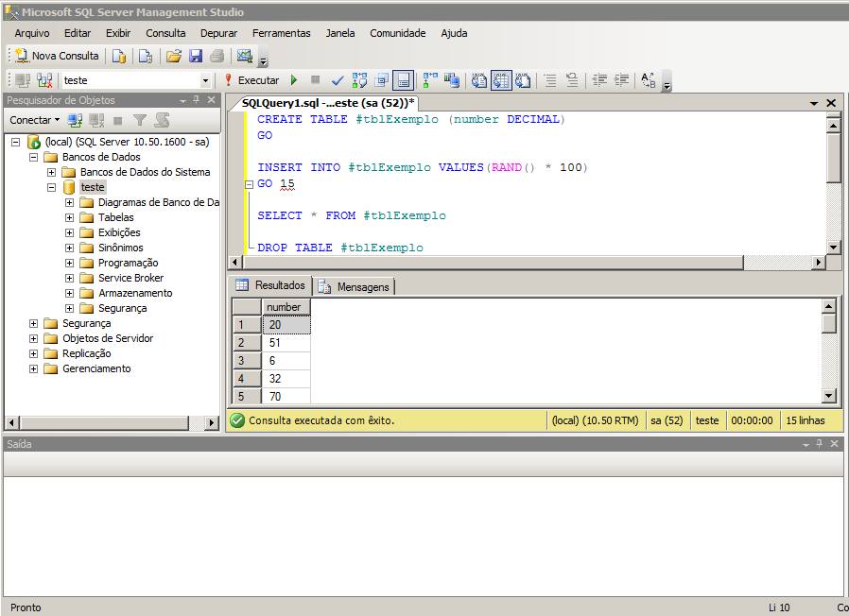849x616 pixels.
Task: Save the query with the floppy disk icon
Action: [x=196, y=56]
